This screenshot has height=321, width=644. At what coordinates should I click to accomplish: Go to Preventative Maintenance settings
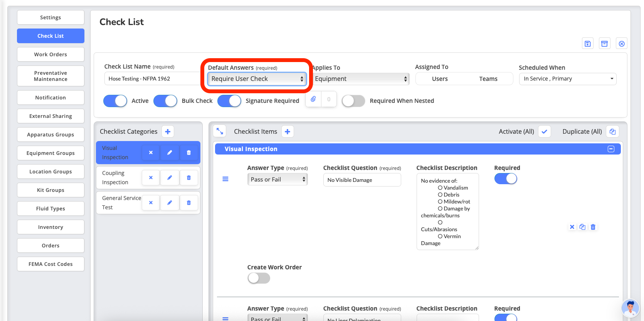point(50,76)
